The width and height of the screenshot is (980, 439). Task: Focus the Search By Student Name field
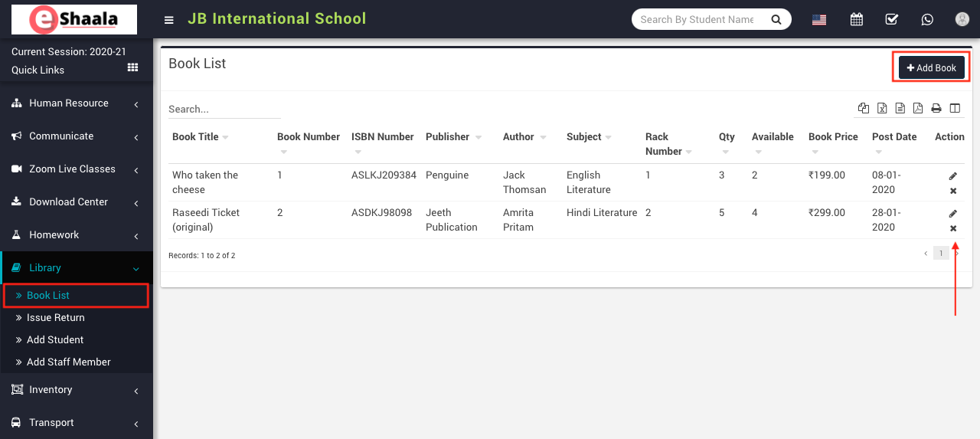pyautogui.click(x=697, y=19)
